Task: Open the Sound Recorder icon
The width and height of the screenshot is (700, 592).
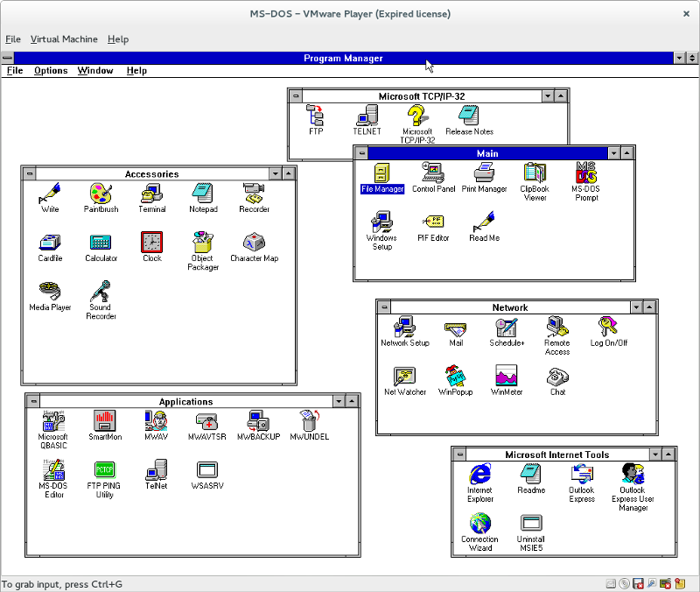Action: [x=101, y=291]
